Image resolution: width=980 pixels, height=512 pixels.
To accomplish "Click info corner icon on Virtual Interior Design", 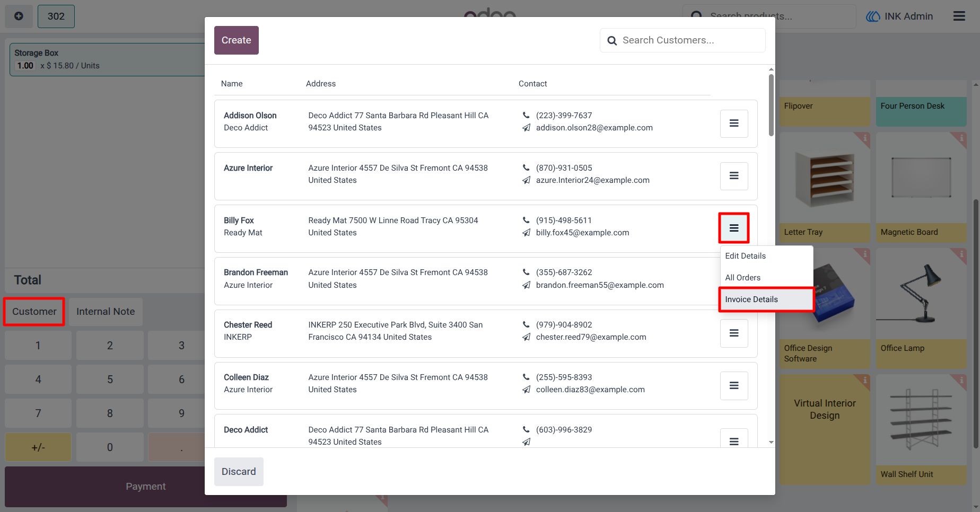I will (x=864, y=380).
